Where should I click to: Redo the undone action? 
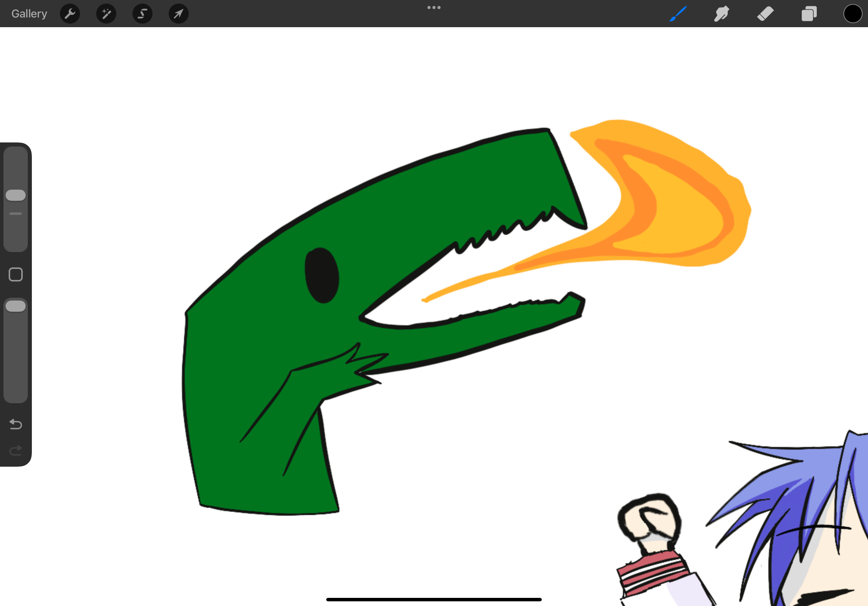16,450
